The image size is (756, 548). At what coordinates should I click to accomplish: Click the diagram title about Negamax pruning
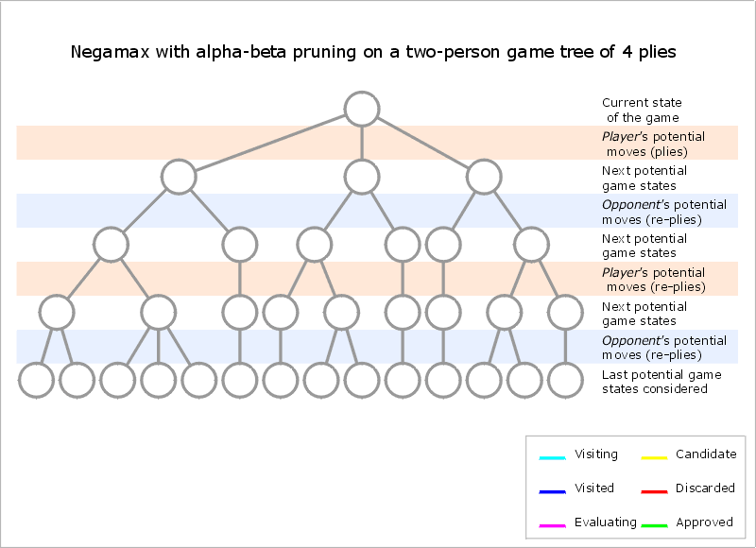tap(373, 52)
